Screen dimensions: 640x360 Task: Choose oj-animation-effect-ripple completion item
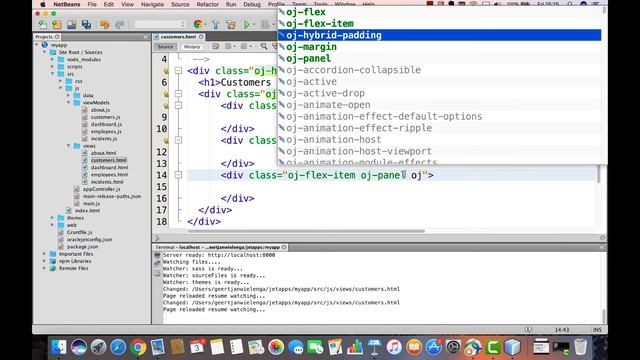tap(439, 128)
